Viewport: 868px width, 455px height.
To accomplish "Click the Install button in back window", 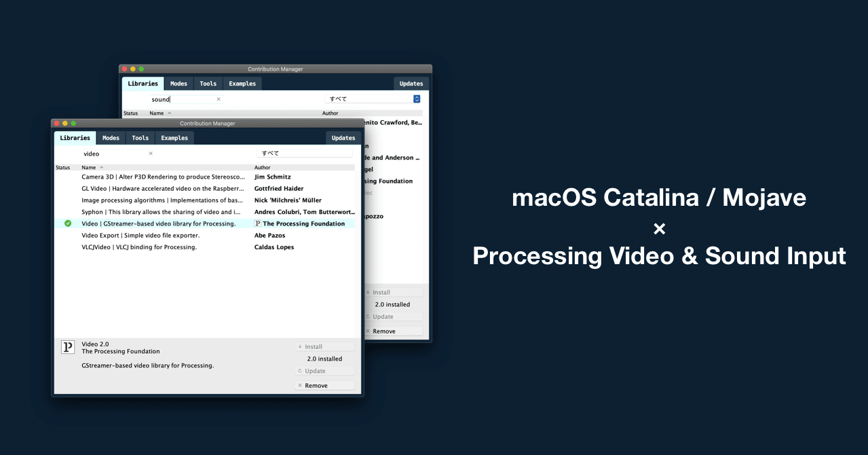I will 393,292.
